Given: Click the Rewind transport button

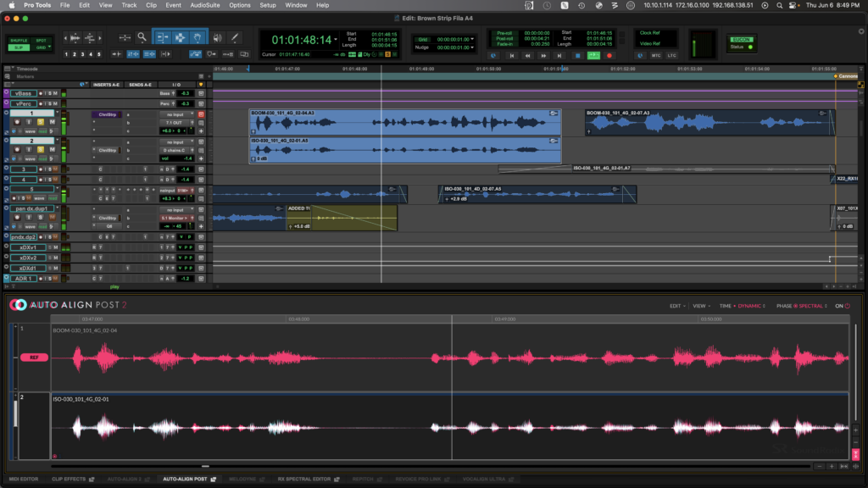Looking at the screenshot, I should [x=527, y=55].
